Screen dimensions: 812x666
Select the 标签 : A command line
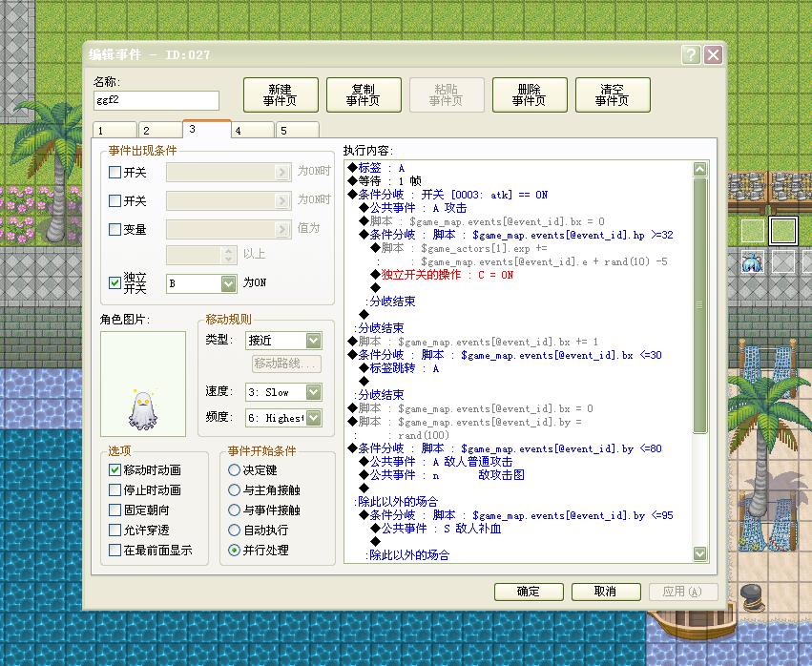click(x=377, y=168)
